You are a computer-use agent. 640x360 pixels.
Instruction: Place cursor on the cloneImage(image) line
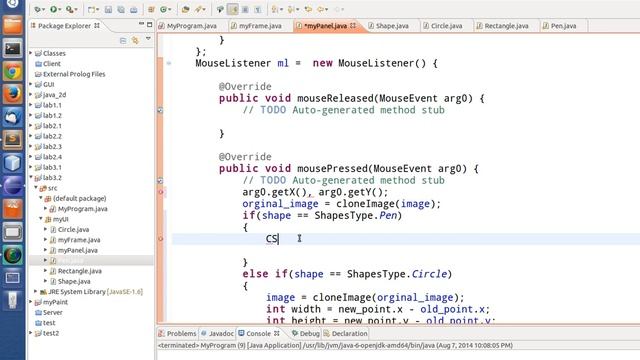pyautogui.click(x=341, y=204)
